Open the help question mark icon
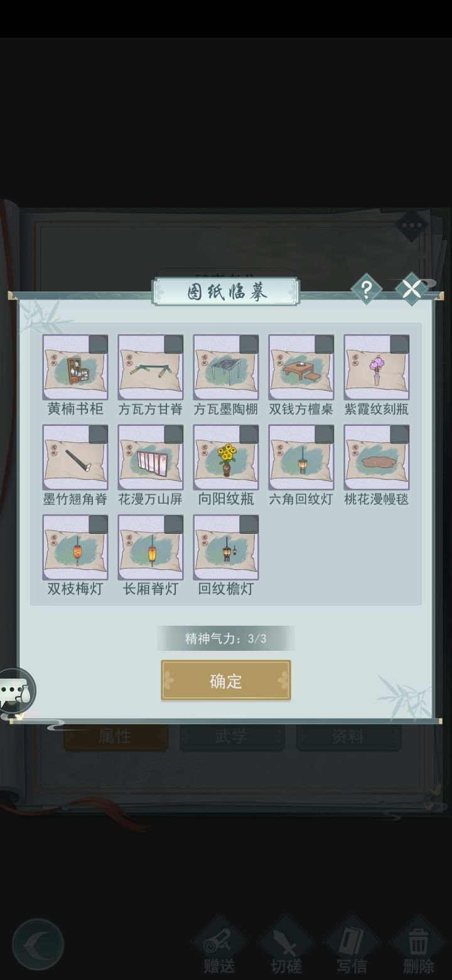452x980 pixels. tap(366, 289)
